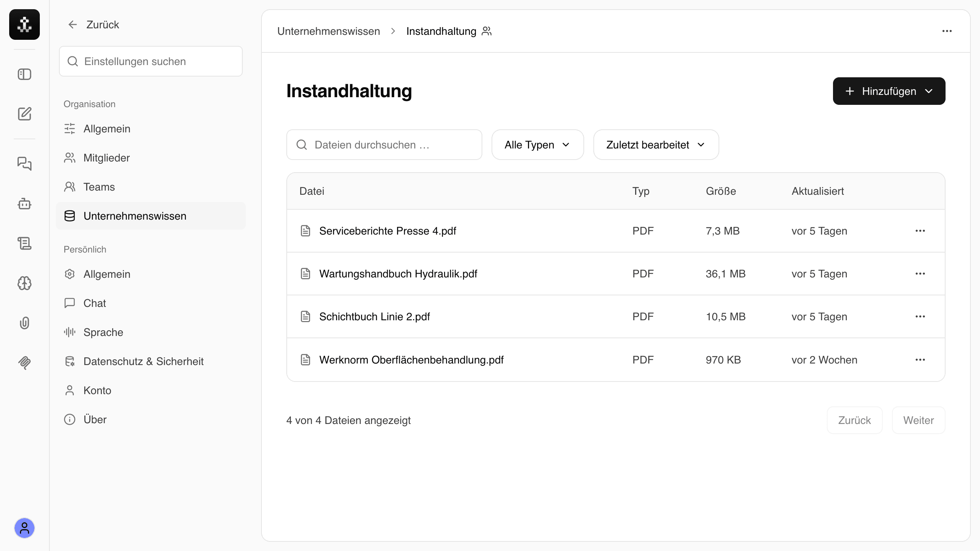Toggle the sidebar panel icon
This screenshot has height=551, width=980.
[x=24, y=74]
